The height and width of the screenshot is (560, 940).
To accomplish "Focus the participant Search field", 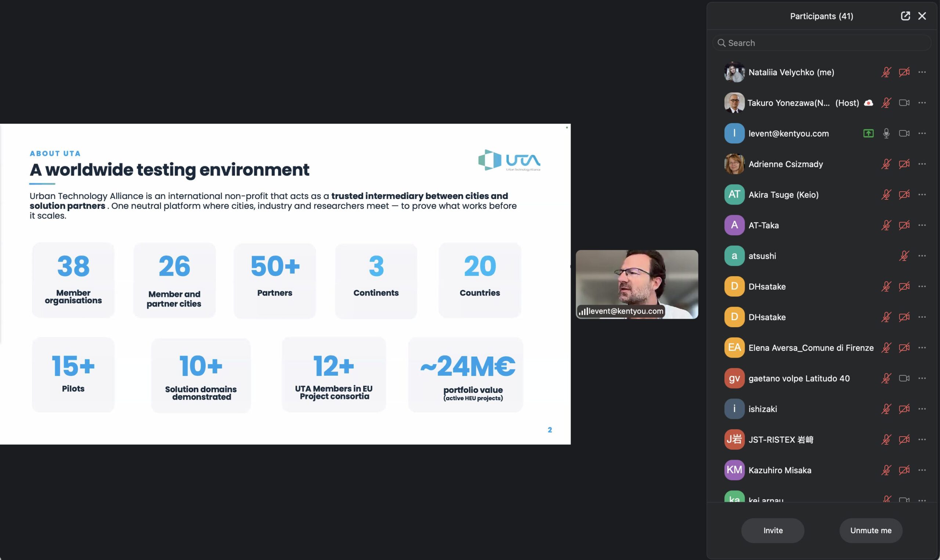I will pyautogui.click(x=821, y=43).
